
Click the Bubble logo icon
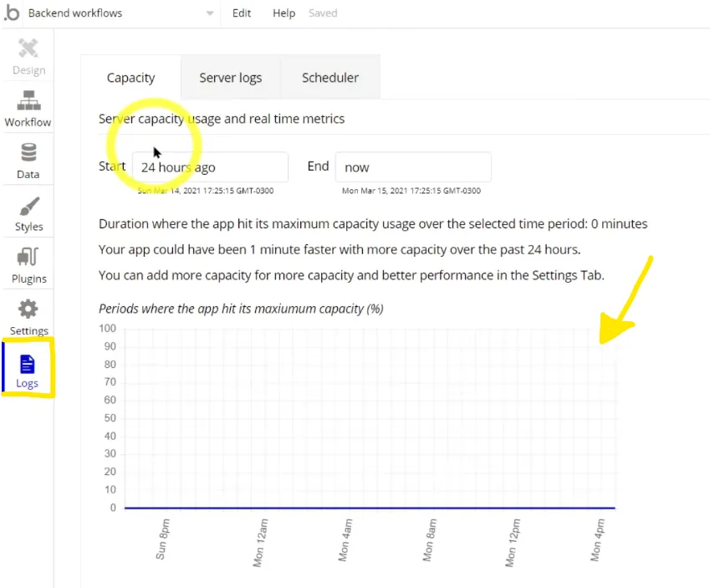coord(11,13)
